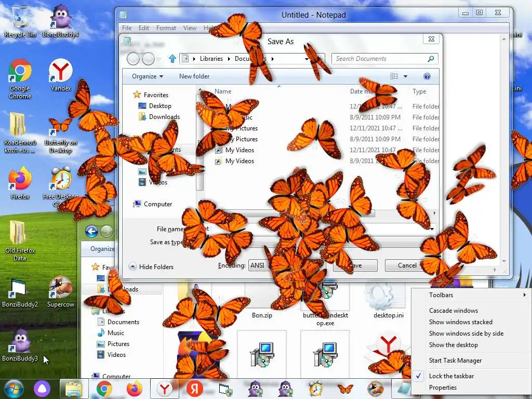This screenshot has width=532, height=399.
Task: Open the red Yandex Я taskbar icon
Action: [x=195, y=389]
